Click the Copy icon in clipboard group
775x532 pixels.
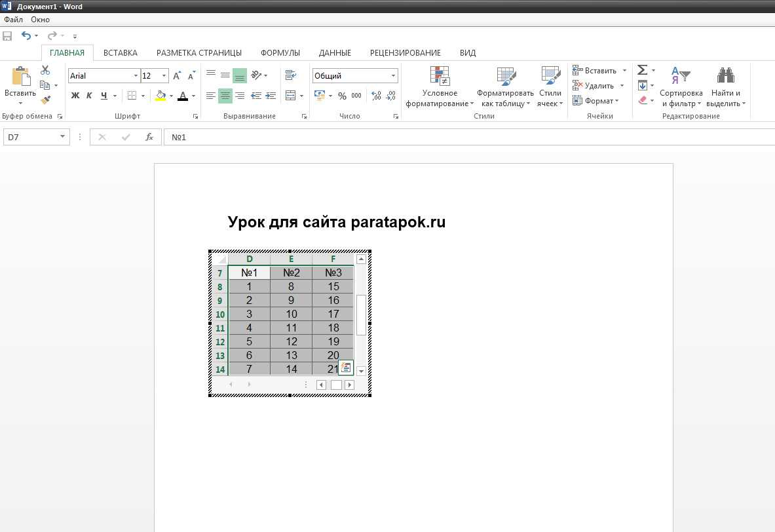click(45, 85)
